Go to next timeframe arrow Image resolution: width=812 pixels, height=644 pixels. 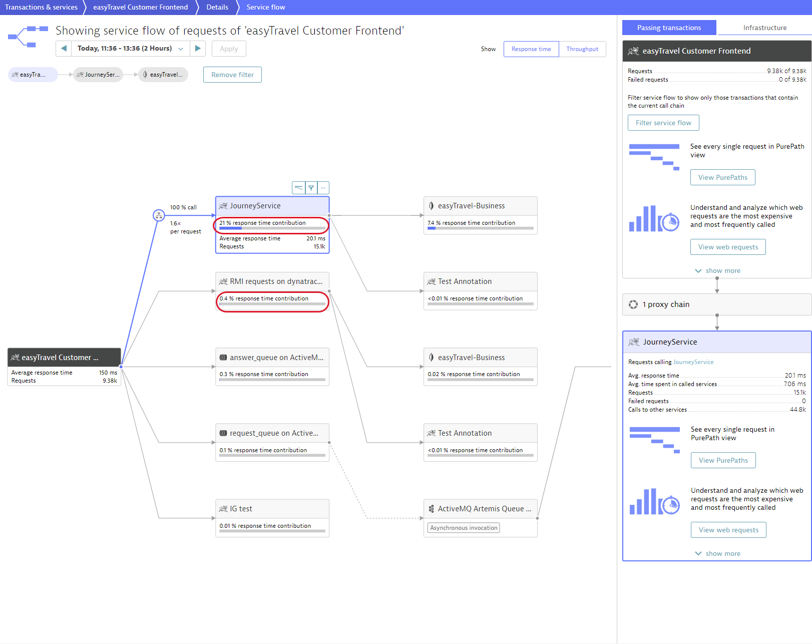[x=198, y=49]
